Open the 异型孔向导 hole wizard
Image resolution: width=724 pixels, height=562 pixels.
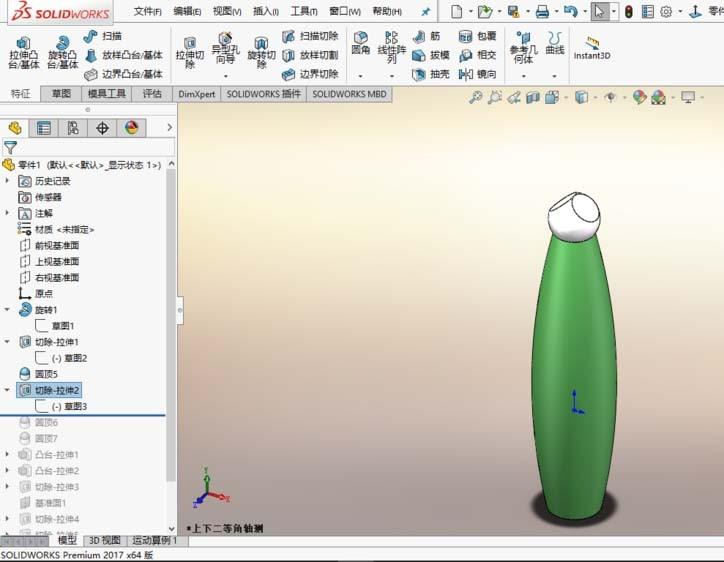tap(226, 48)
